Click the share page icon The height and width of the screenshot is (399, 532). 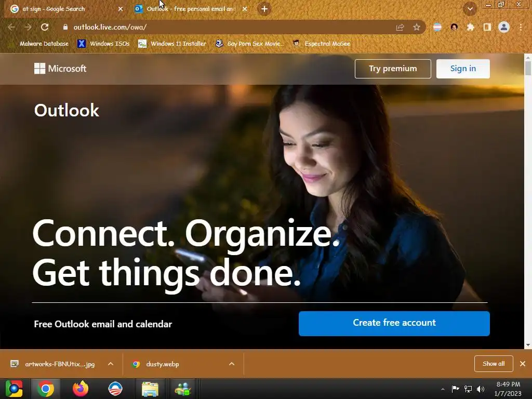point(400,28)
